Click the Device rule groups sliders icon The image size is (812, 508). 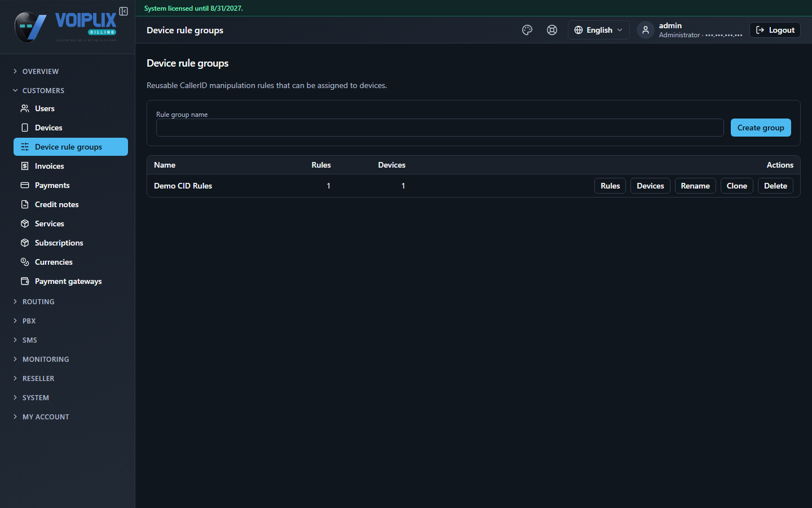coord(25,147)
